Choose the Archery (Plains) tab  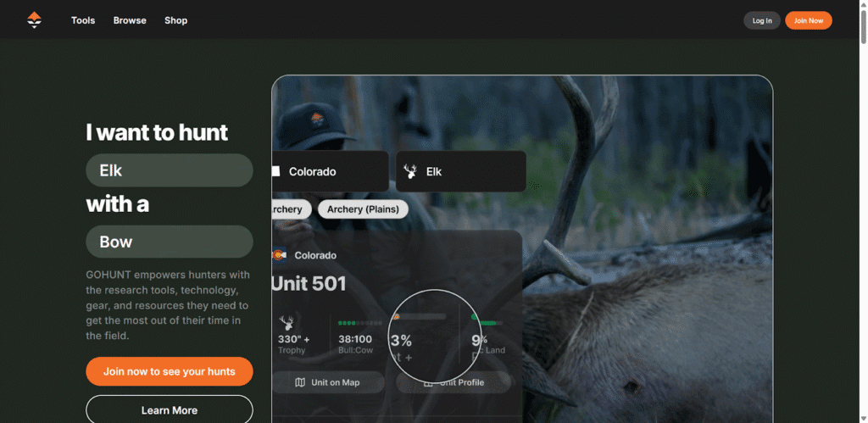point(363,209)
